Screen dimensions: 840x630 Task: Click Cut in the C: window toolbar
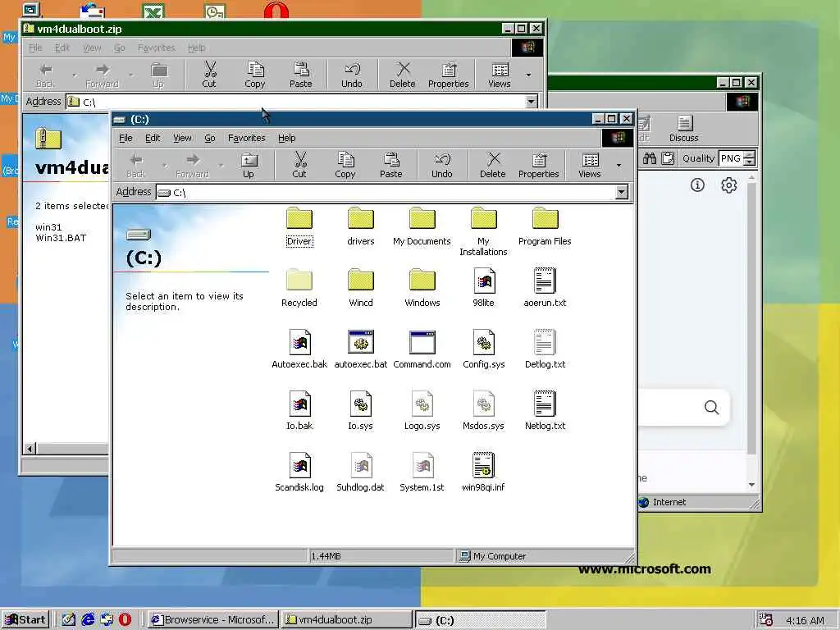[x=299, y=165]
